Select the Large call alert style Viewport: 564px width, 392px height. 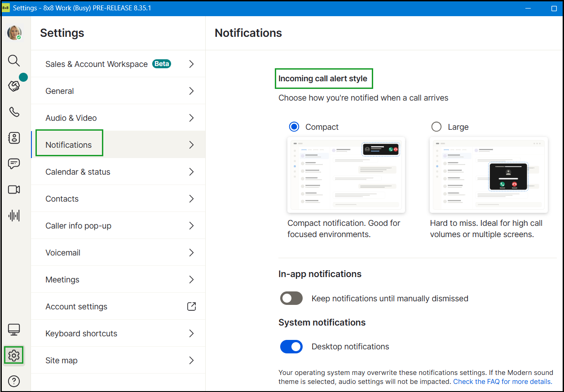click(436, 127)
